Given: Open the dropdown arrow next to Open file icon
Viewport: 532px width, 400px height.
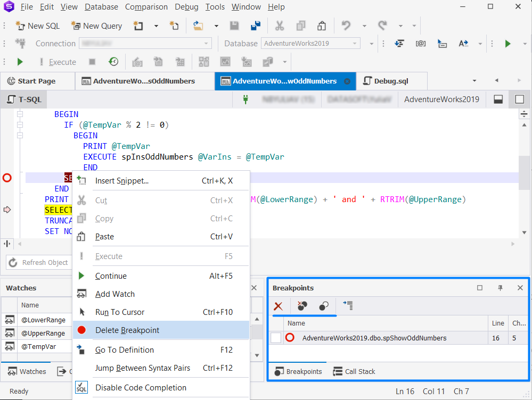Looking at the screenshot, I should (x=216, y=26).
